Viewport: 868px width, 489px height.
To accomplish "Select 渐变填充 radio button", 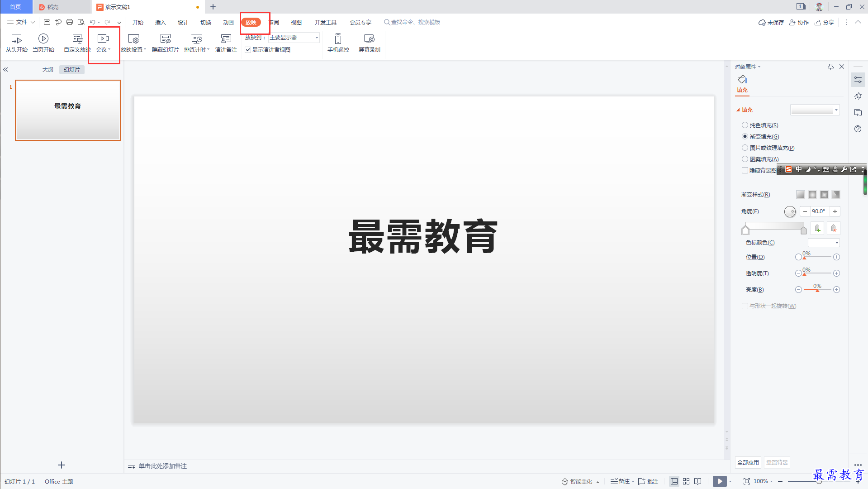I will click(x=745, y=136).
